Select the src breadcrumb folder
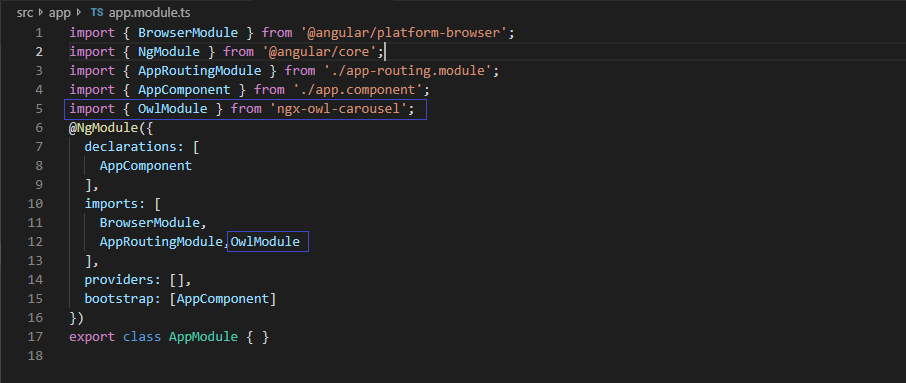The height and width of the screenshot is (383, 906). pos(24,12)
